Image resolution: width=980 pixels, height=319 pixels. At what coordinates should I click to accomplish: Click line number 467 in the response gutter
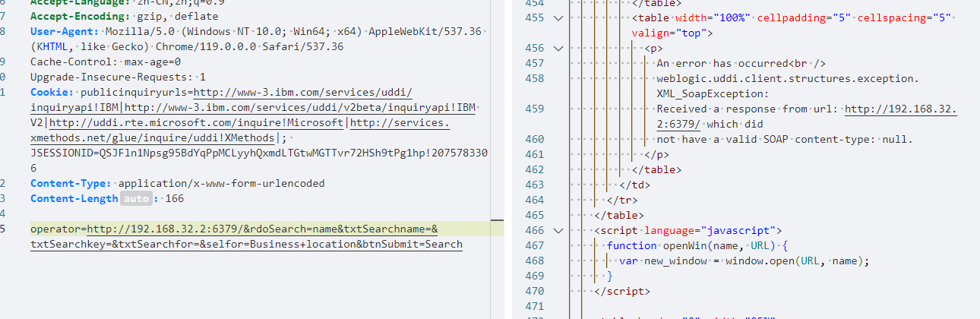coord(535,245)
